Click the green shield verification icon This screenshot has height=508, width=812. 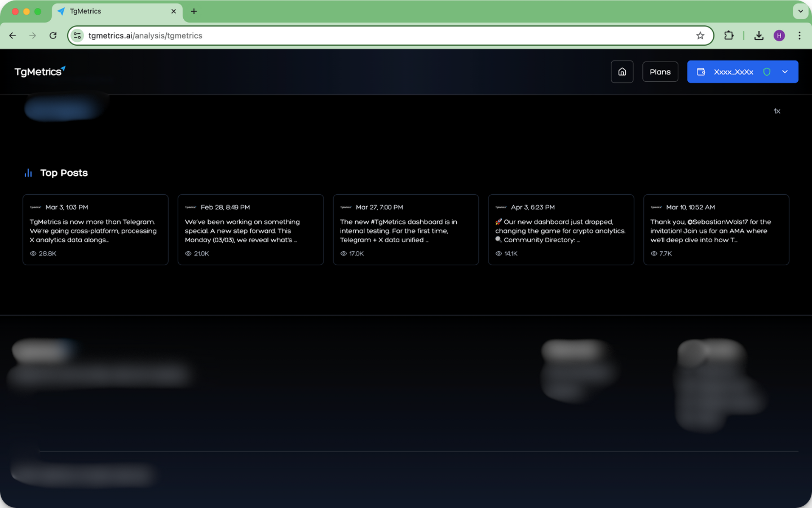tap(767, 72)
